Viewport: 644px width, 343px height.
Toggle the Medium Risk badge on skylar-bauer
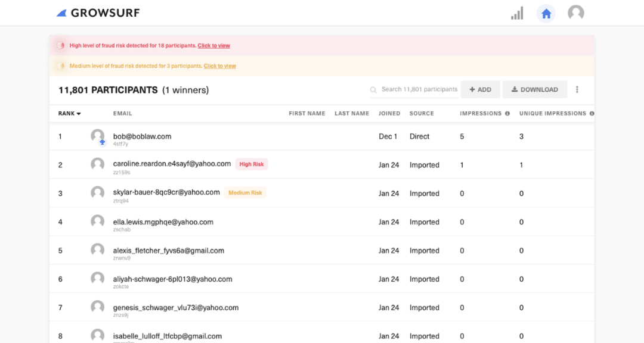[x=245, y=192]
